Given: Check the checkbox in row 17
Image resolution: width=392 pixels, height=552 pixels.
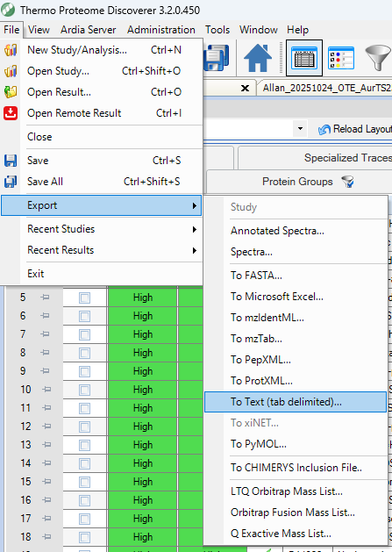Looking at the screenshot, I should tap(84, 519).
